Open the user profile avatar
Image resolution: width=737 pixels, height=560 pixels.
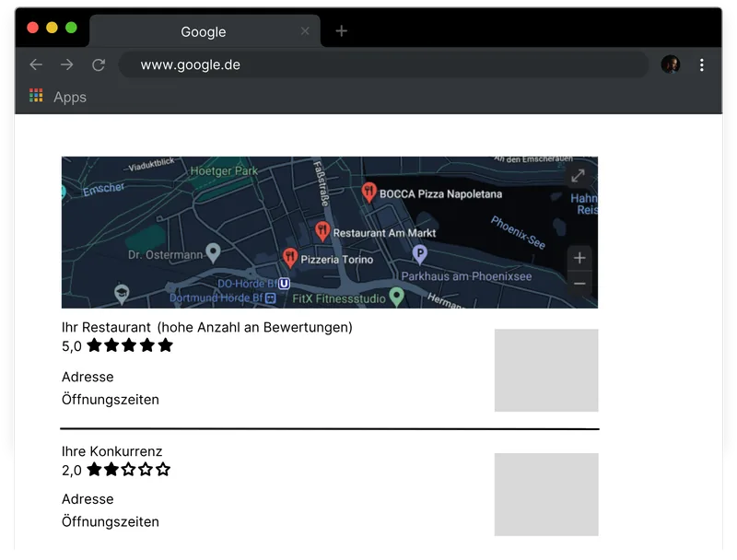(x=671, y=64)
